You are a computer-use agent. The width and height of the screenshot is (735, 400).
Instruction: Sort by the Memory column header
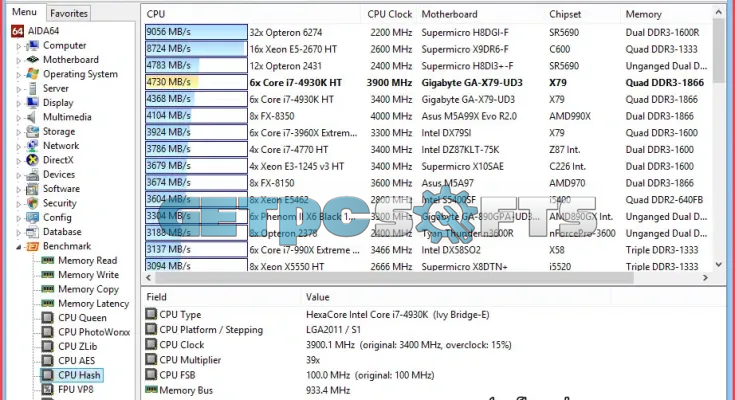click(x=666, y=14)
